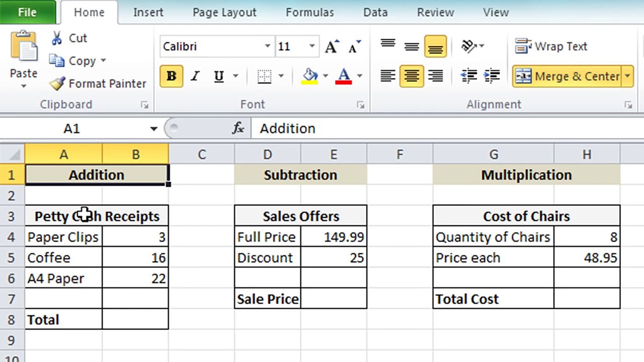This screenshot has width=644, height=362.
Task: Click the Total Cost label cell
Action: point(494,299)
